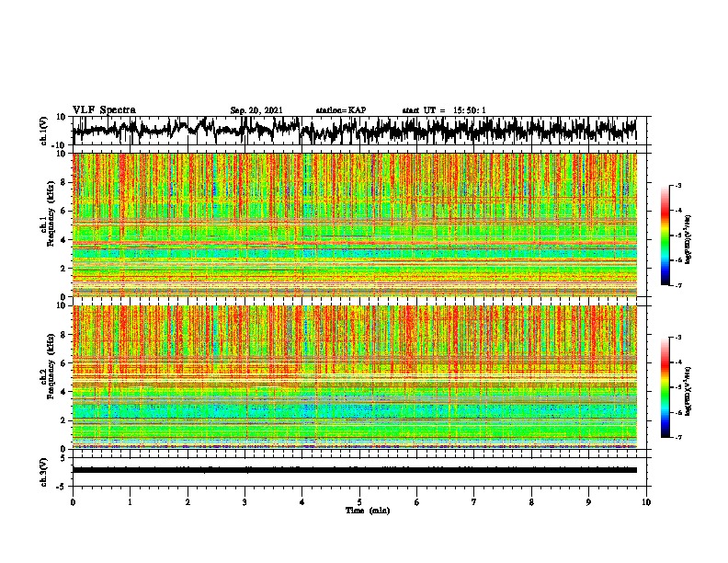
Task: Click time axis tick label "2"
Action: click(x=188, y=502)
